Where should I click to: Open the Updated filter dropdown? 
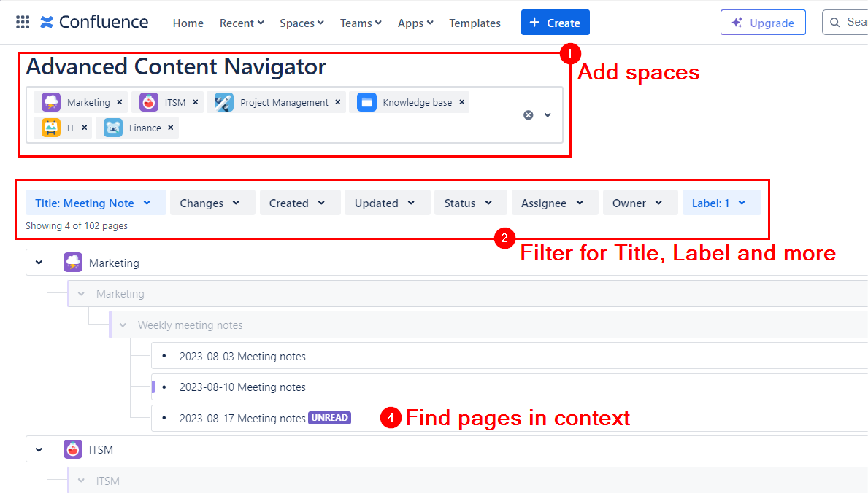[x=388, y=203]
